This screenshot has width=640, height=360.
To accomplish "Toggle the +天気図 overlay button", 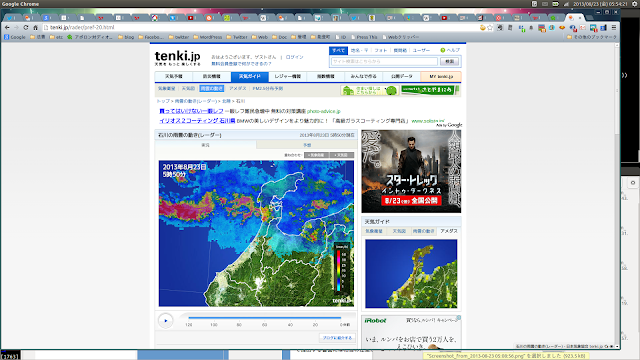I will 341,155.
